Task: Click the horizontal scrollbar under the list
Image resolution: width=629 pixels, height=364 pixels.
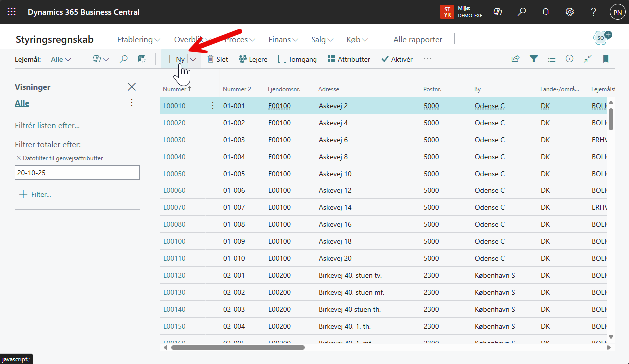Action: pyautogui.click(x=238, y=347)
